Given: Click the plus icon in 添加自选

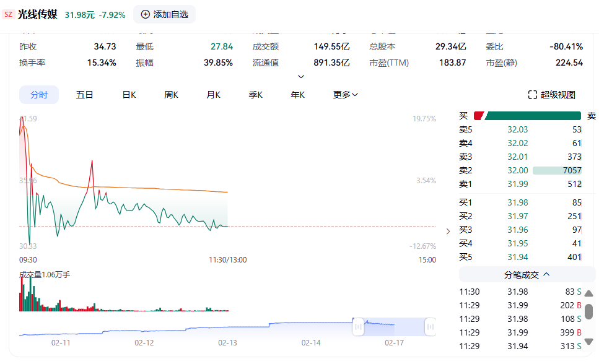Looking at the screenshot, I should pos(146,14).
